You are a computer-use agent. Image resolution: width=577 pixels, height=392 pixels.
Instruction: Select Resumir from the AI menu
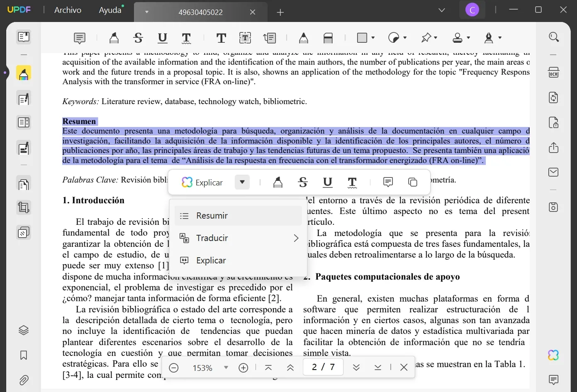[x=212, y=215]
